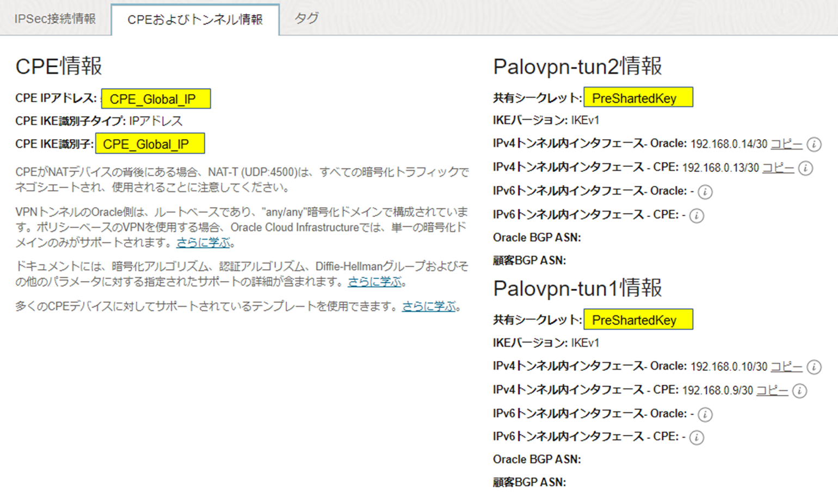Follow さらに学ぶ link about CPE templates
Screen dimensions: 838x504
[429, 307]
